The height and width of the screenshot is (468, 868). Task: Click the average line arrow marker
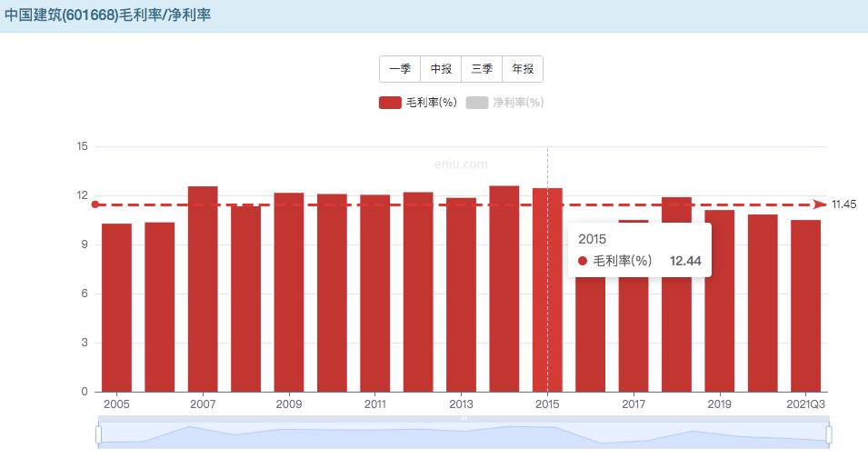click(820, 204)
